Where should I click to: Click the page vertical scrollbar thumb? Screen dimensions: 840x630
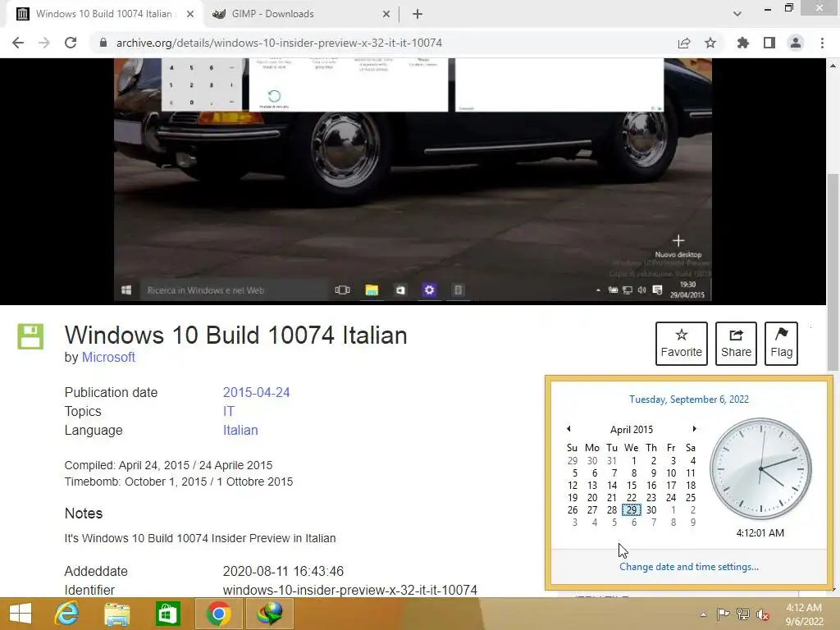(x=833, y=272)
